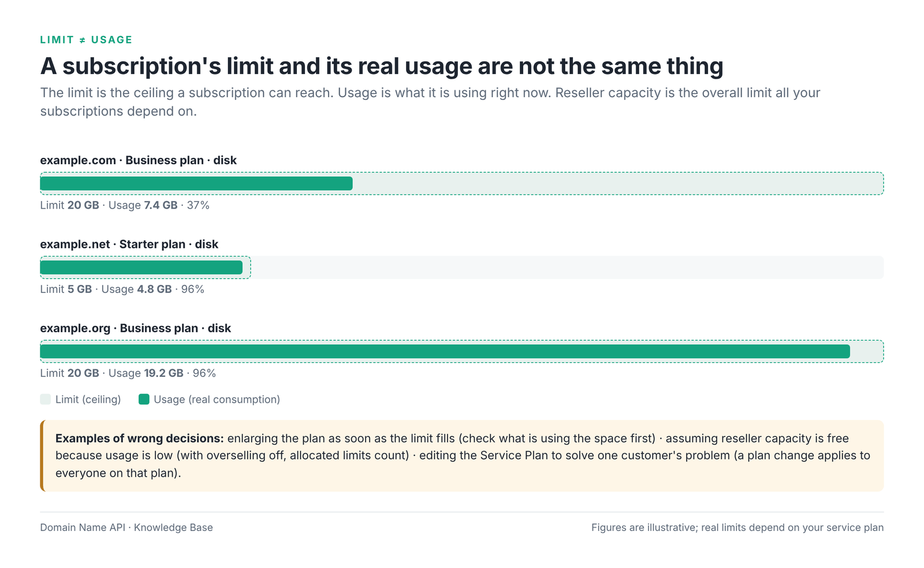This screenshot has width=924, height=568.
Task: Click the 'example.com · Business plan · disk' label
Action: 138,160
